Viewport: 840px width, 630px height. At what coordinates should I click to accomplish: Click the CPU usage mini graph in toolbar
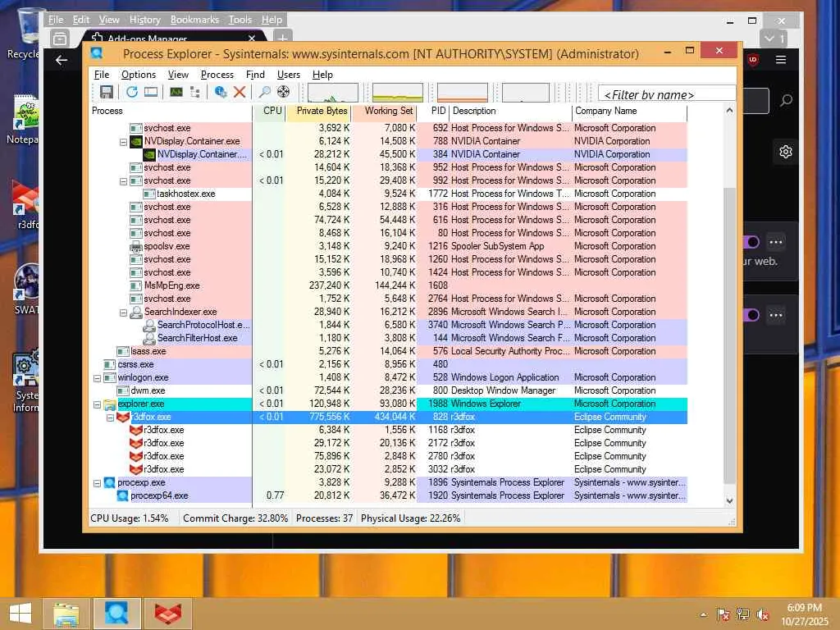333,92
